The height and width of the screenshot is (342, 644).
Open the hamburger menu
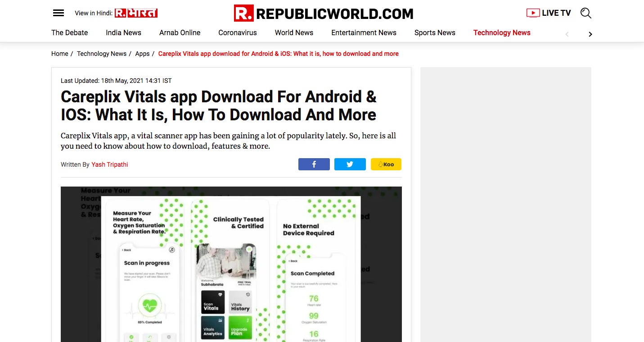coord(59,13)
